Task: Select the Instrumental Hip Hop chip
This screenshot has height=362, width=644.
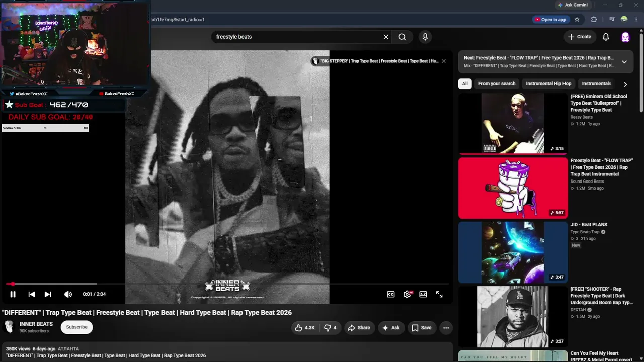Action: click(x=548, y=84)
